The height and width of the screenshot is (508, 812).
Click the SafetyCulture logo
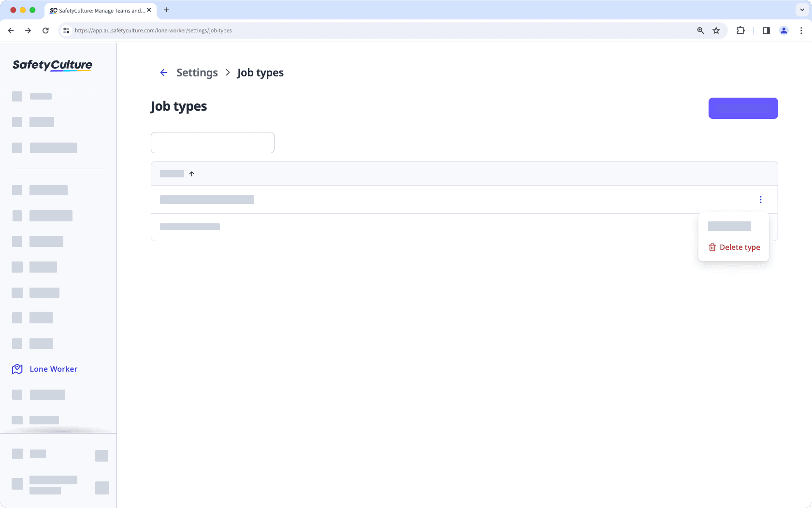52,65
